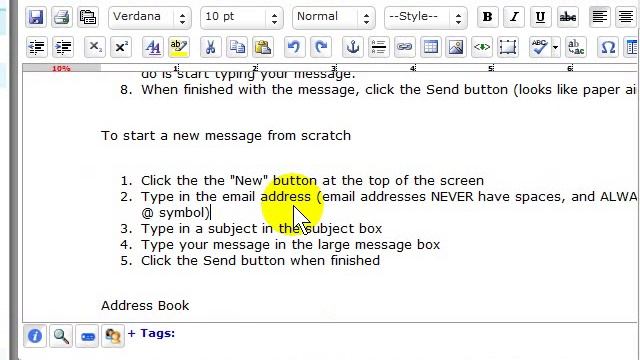The height and width of the screenshot is (360, 640).
Task: Insert a special character with Omega icon
Action: tap(608, 47)
